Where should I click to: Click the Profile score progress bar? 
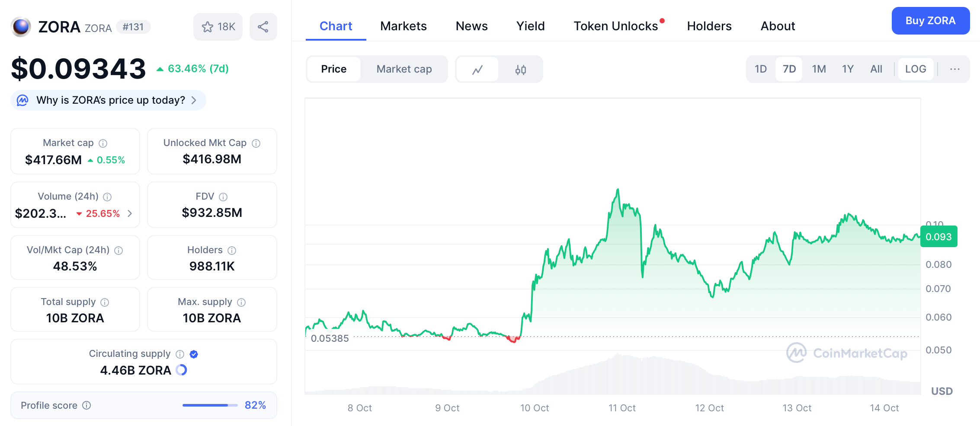pyautogui.click(x=207, y=405)
